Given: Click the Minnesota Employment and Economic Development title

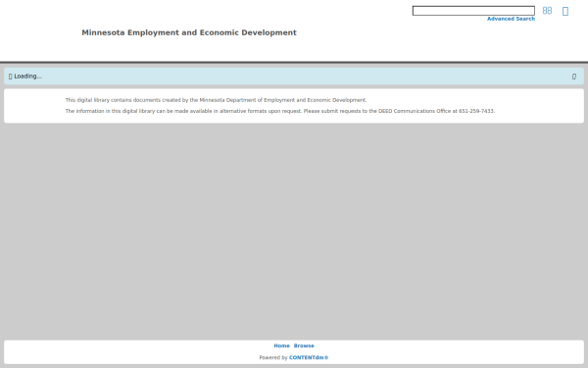Looking at the screenshot, I should pos(189,32).
